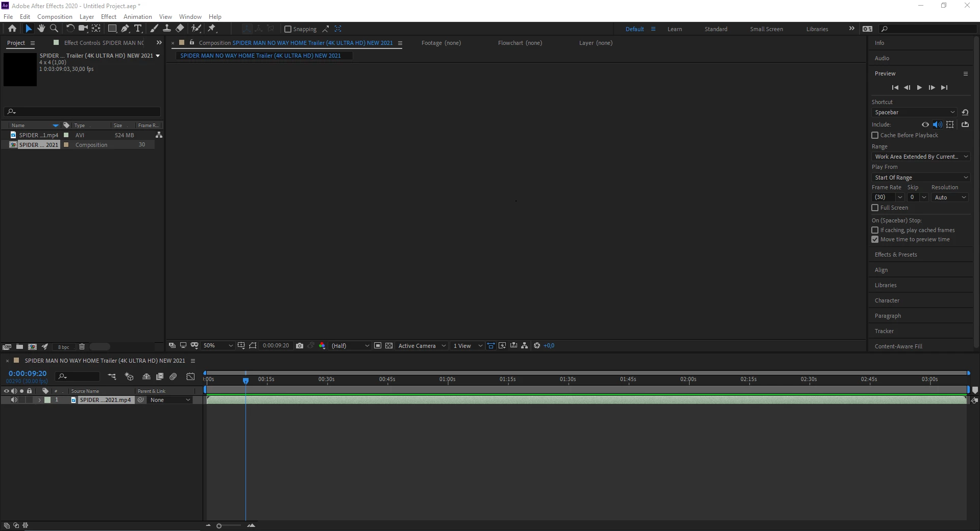
Task: Select the Hand tool
Action: coord(41,29)
